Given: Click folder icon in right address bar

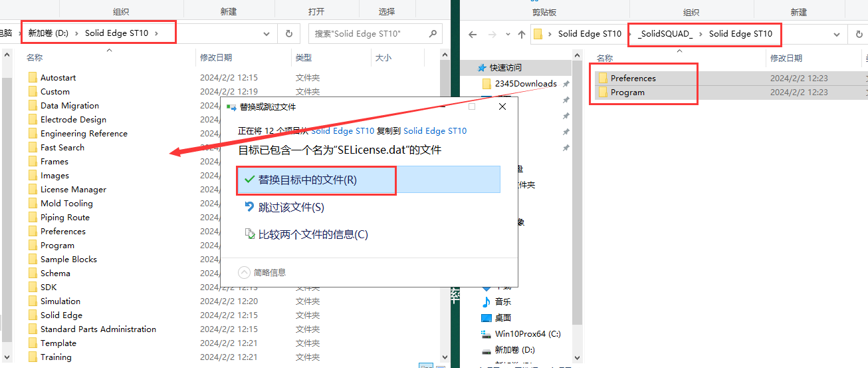Looking at the screenshot, I should 538,33.
